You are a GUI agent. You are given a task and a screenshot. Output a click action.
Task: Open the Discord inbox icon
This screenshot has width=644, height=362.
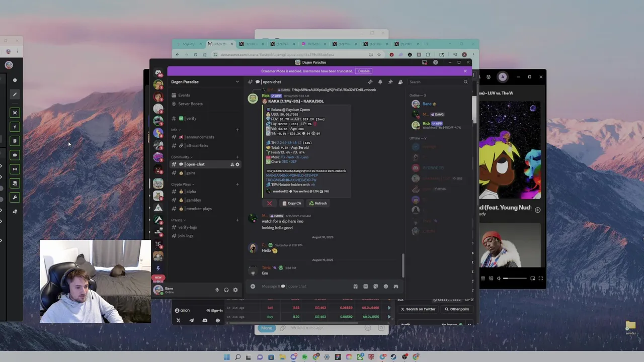(x=424, y=62)
